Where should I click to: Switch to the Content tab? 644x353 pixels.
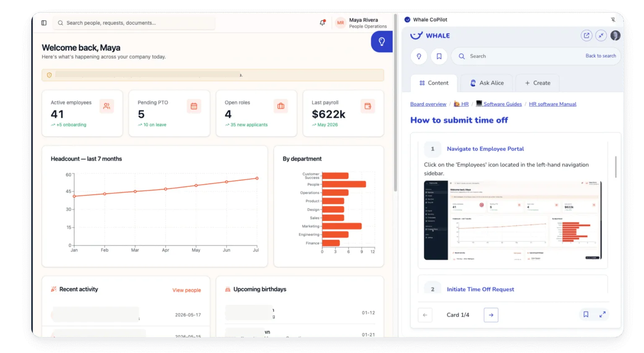[x=434, y=83]
